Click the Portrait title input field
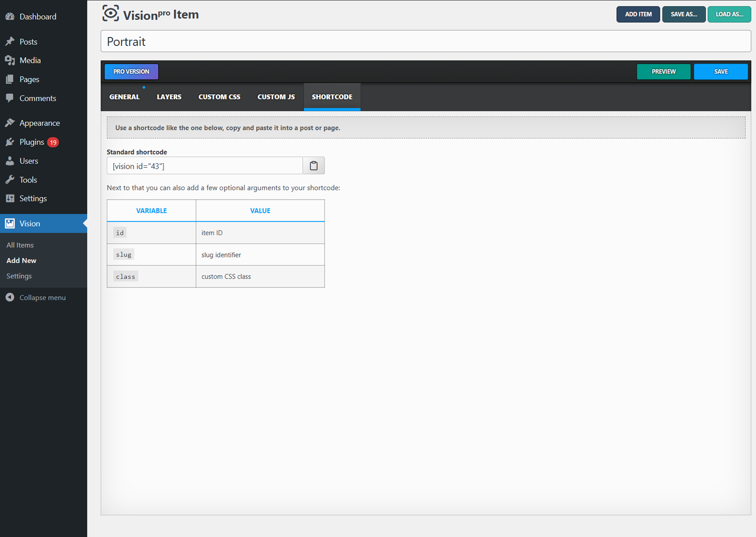 click(x=426, y=42)
